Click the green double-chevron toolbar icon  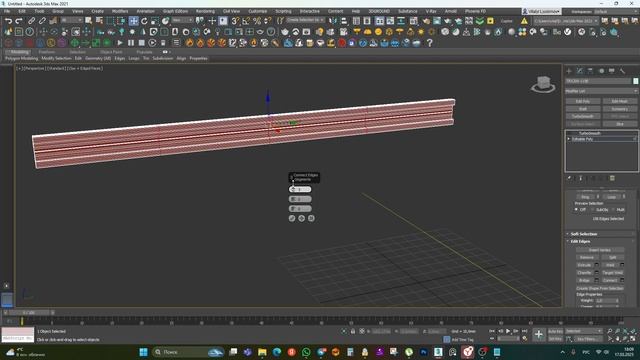(x=480, y=21)
